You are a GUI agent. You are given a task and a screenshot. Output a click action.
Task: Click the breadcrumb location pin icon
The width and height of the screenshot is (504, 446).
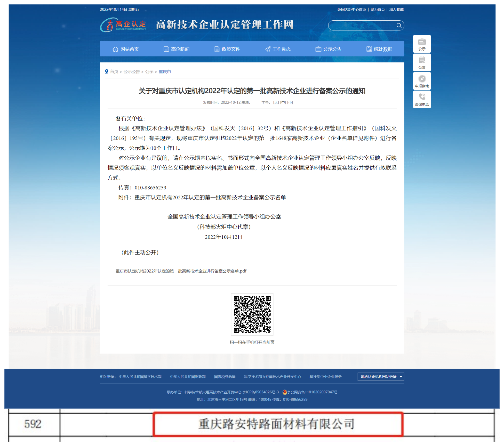click(107, 71)
